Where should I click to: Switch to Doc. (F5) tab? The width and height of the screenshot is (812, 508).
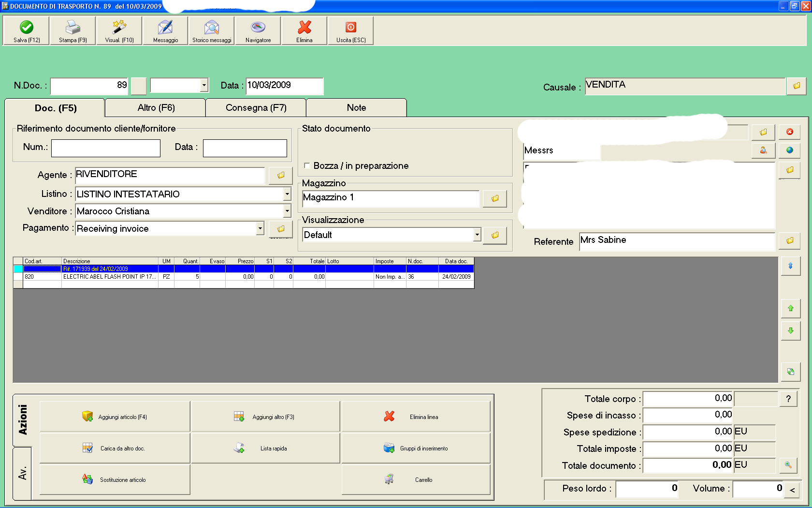(x=55, y=108)
